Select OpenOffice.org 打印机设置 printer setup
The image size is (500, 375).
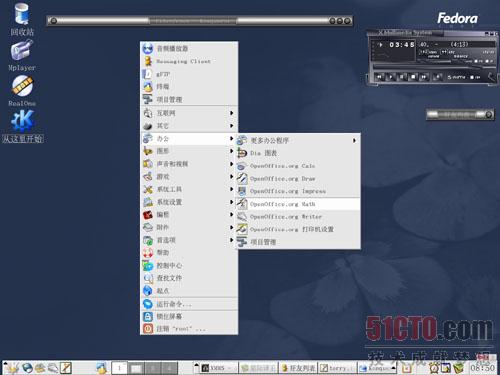(x=298, y=229)
